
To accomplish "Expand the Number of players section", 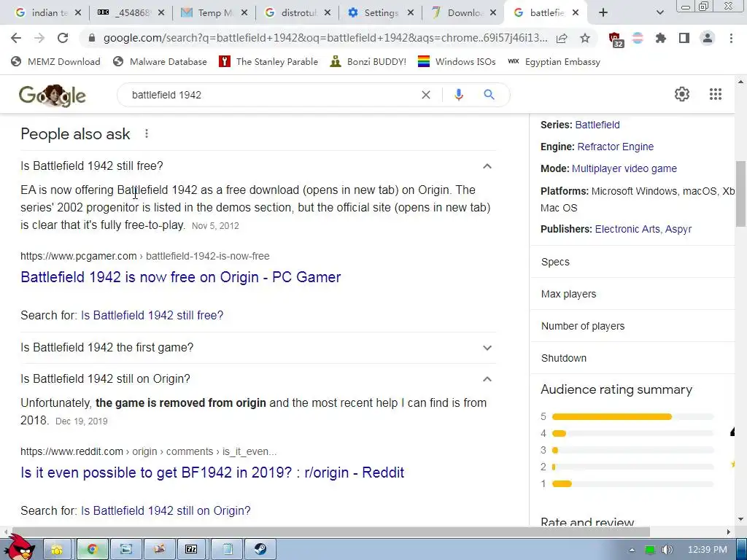I will (632, 326).
